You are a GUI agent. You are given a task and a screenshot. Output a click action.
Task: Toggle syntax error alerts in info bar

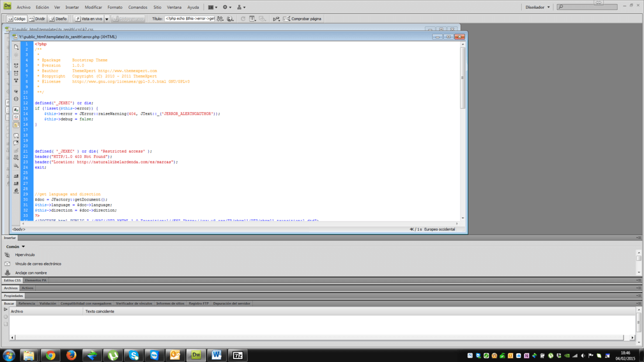[16, 125]
